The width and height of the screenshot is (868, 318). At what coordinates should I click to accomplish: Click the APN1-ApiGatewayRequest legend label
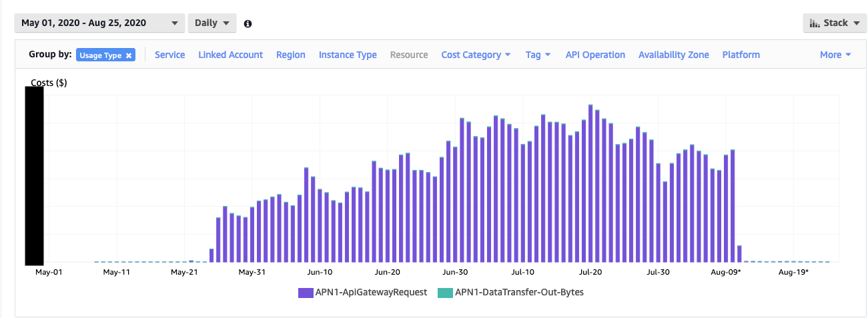point(371,292)
